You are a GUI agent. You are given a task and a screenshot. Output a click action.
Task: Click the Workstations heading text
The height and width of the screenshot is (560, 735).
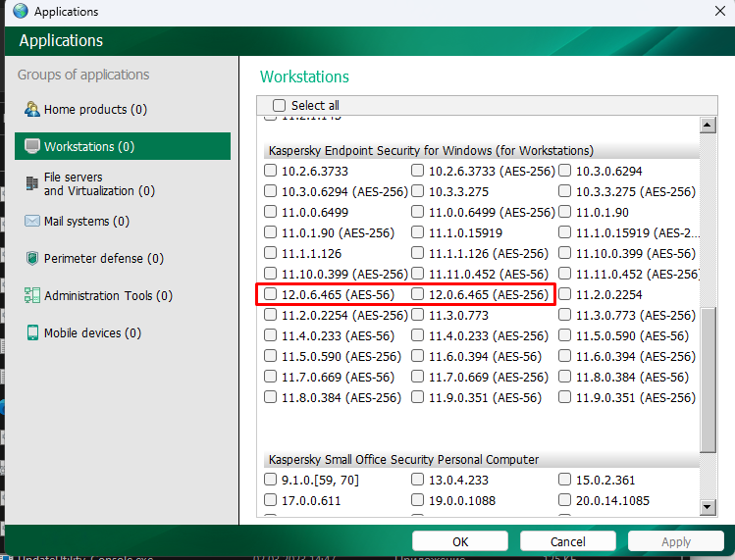click(x=304, y=76)
